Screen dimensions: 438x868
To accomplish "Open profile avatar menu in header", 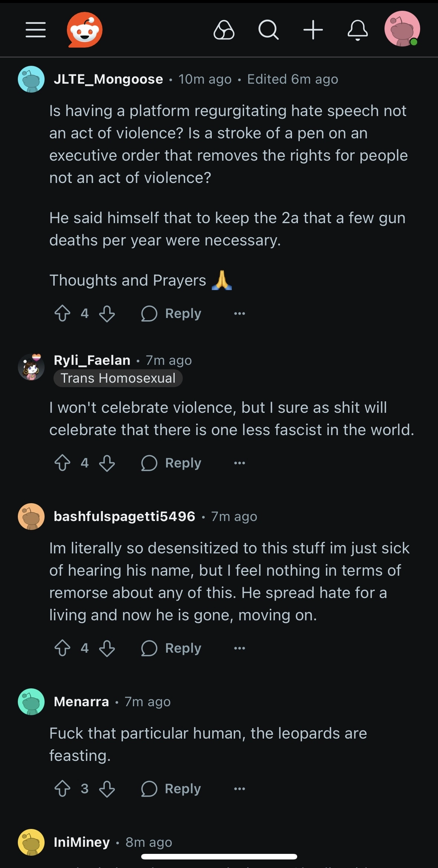I will tap(402, 29).
